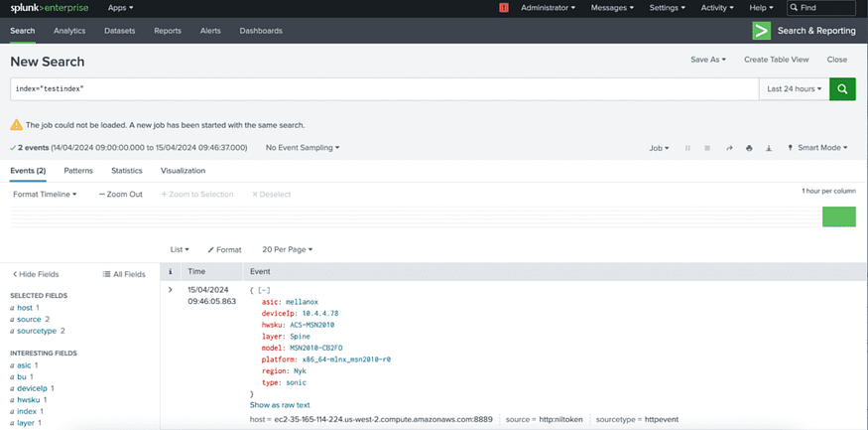Click the info column header icon
Viewport: 868px width, 430px height.
[171, 271]
